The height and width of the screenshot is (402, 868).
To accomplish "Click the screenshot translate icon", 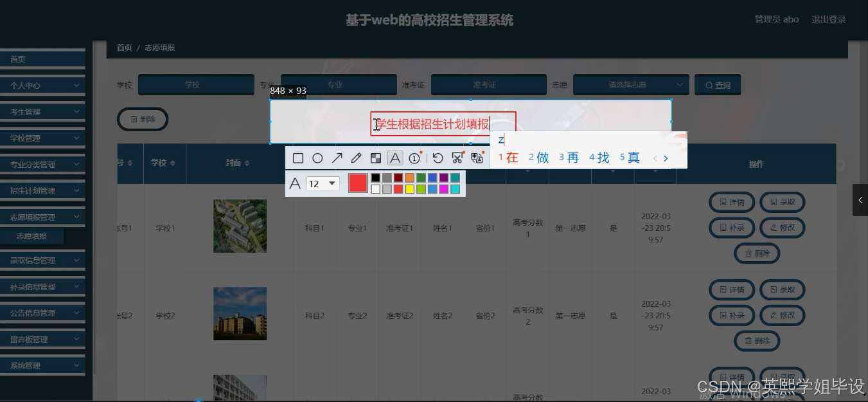I will (477, 158).
